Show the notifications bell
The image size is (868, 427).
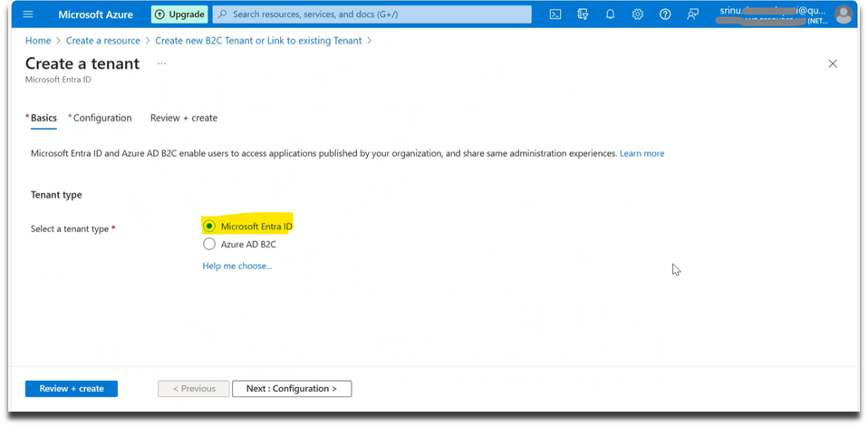pos(610,15)
